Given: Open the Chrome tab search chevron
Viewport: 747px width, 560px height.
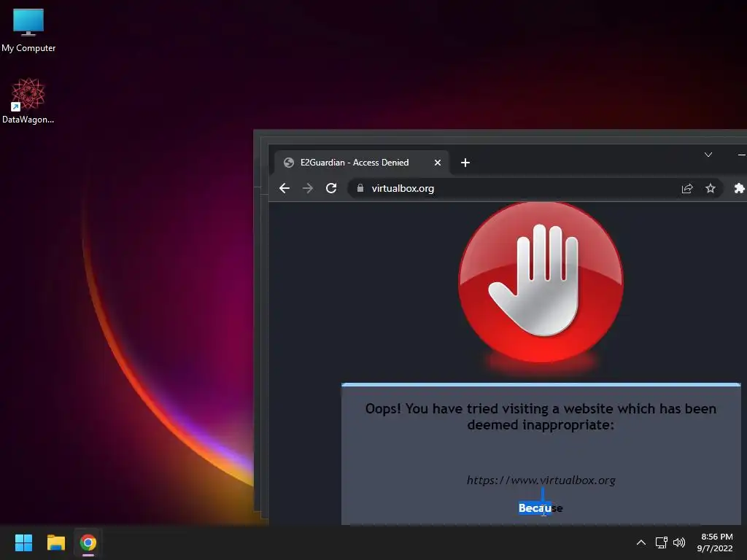Looking at the screenshot, I should point(708,155).
